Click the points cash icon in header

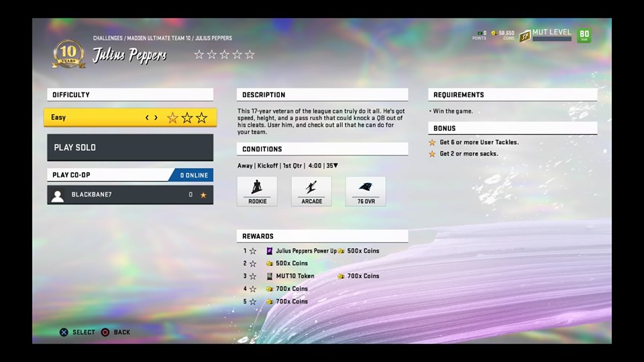480,33
